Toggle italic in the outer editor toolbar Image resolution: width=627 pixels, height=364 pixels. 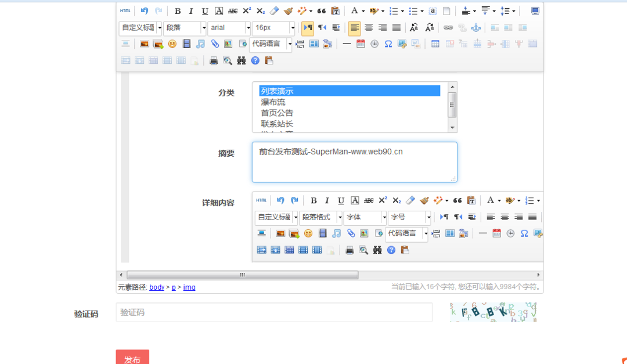pyautogui.click(x=191, y=11)
